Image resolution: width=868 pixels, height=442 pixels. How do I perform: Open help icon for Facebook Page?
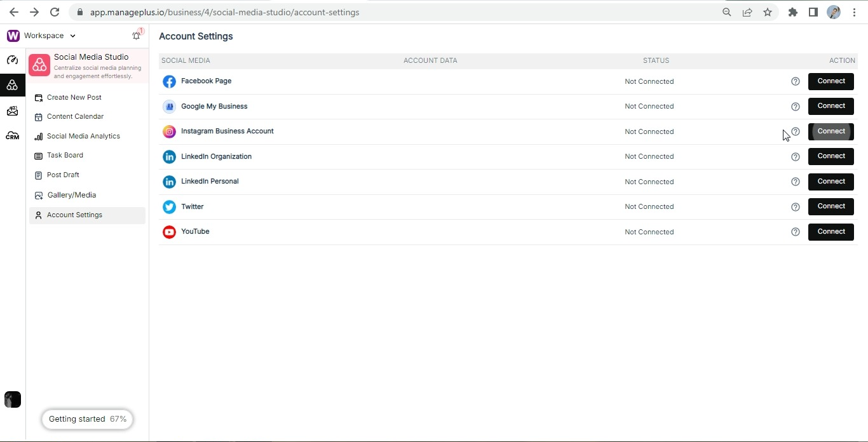pyautogui.click(x=795, y=81)
